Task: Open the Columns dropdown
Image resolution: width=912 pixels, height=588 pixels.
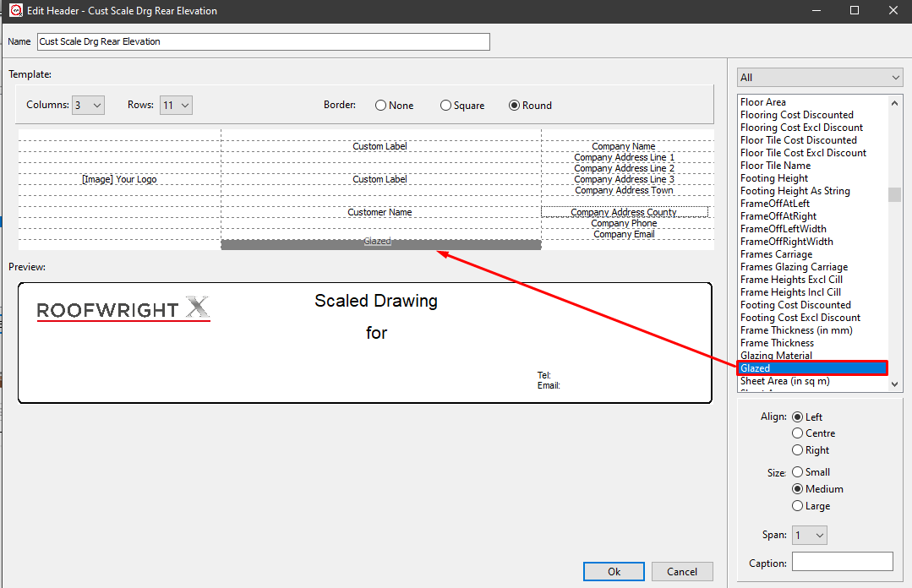Action: (89, 106)
